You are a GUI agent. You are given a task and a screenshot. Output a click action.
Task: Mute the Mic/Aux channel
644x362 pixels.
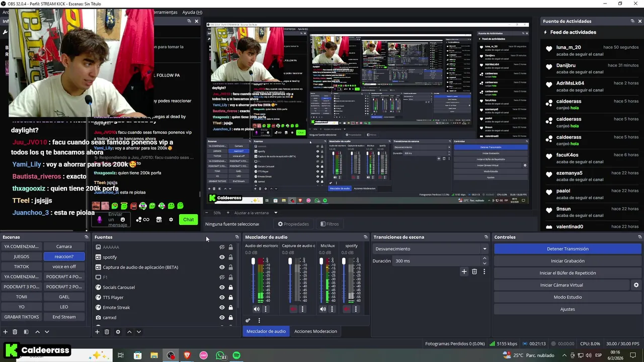323,309
